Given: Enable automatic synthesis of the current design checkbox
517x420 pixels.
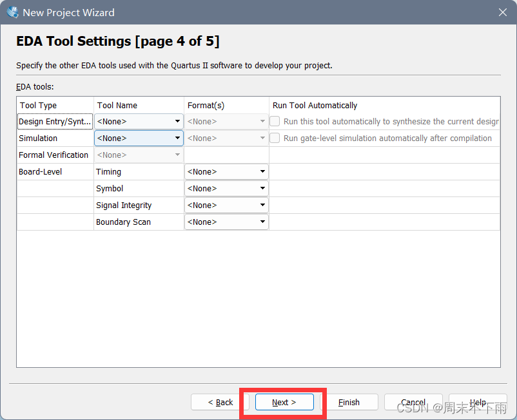Looking at the screenshot, I should coord(275,121).
